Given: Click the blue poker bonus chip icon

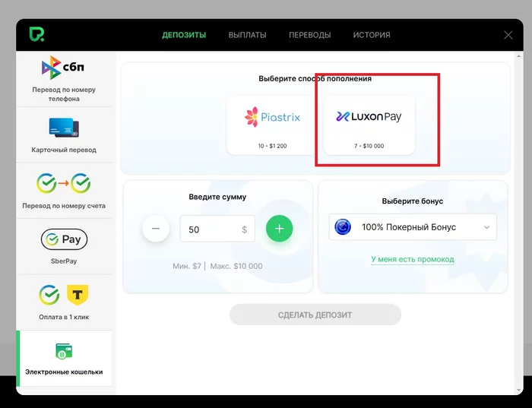Looking at the screenshot, I should click(343, 227).
